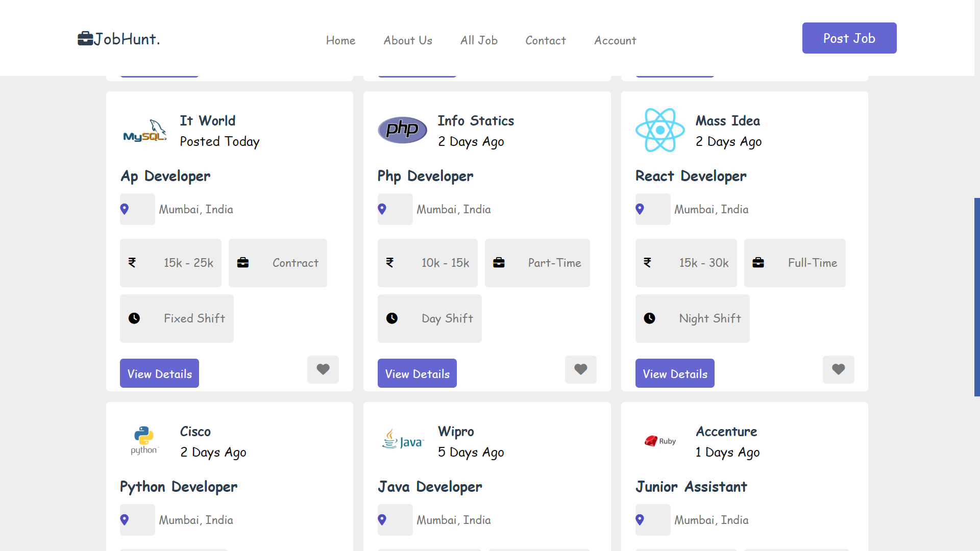Click the page's vertical scrollbar thumb
Screen dimensions: 980x551
pyautogui.click(x=976, y=297)
